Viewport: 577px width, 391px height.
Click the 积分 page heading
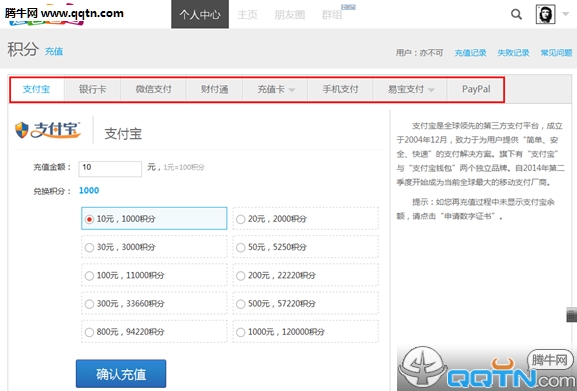(x=23, y=49)
